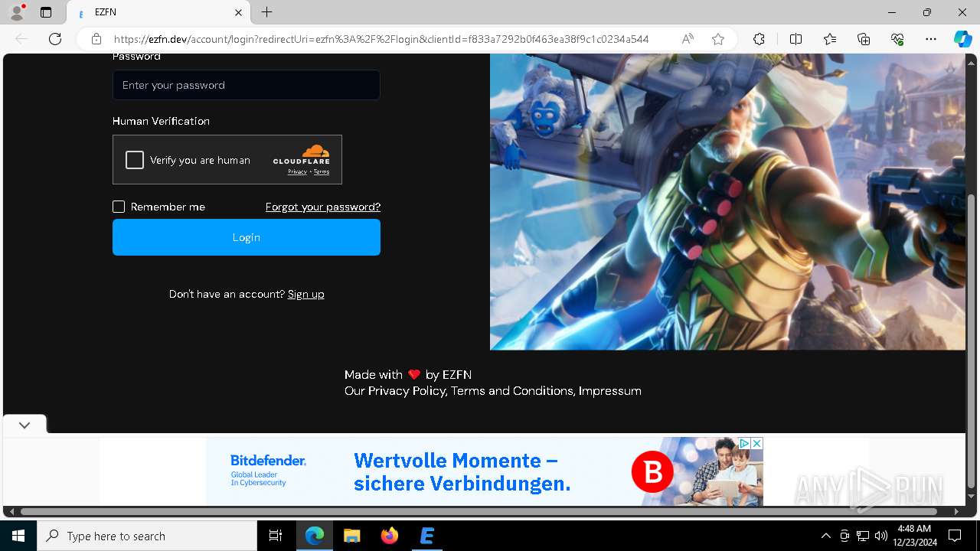980x551 pixels.
Task: Collapse the ad panel chevron
Action: pos(24,425)
